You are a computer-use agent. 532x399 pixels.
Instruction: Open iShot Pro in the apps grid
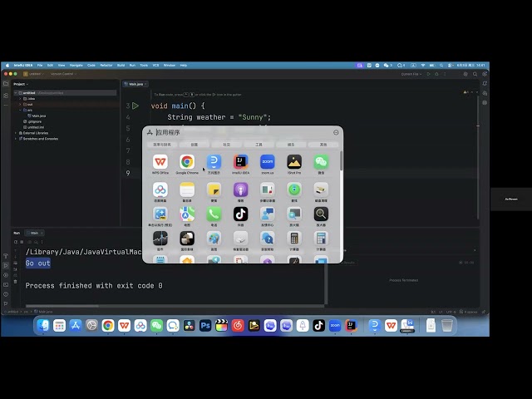(x=294, y=162)
